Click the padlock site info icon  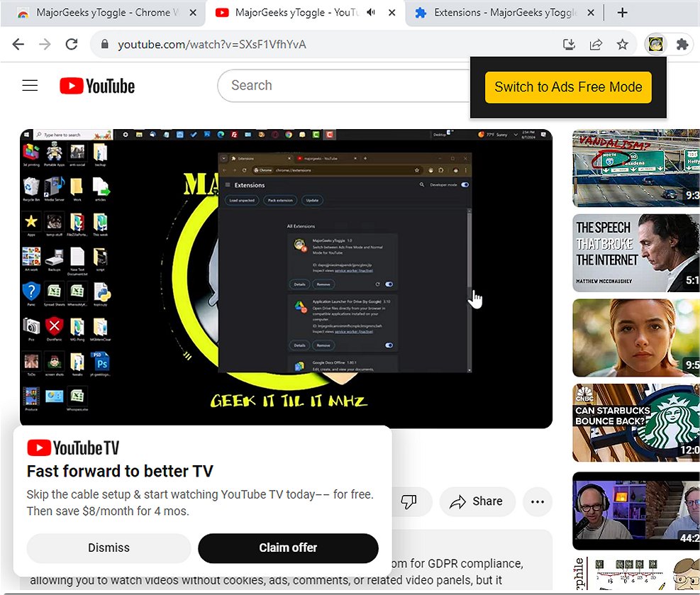104,44
